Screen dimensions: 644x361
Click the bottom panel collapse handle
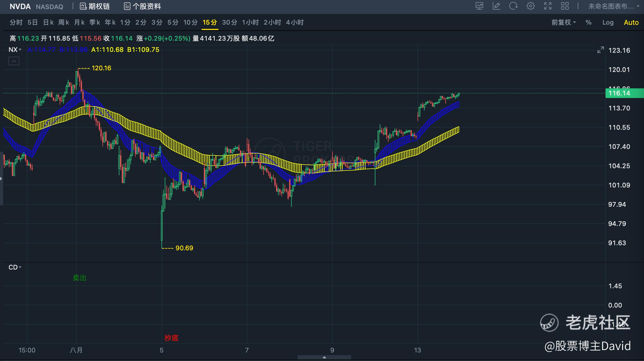point(324,358)
